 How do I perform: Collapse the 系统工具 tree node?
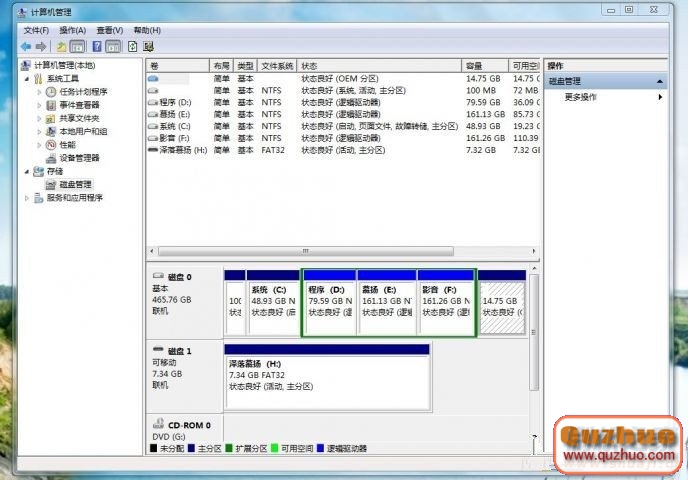[x=27, y=79]
